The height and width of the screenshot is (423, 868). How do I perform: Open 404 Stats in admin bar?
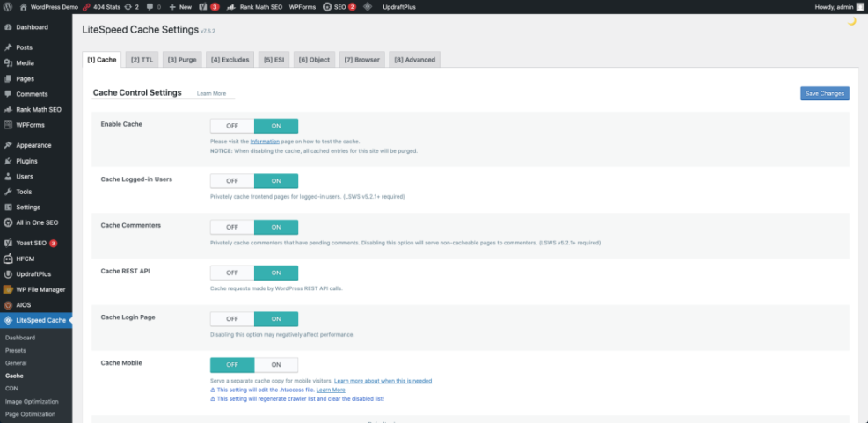coord(101,7)
